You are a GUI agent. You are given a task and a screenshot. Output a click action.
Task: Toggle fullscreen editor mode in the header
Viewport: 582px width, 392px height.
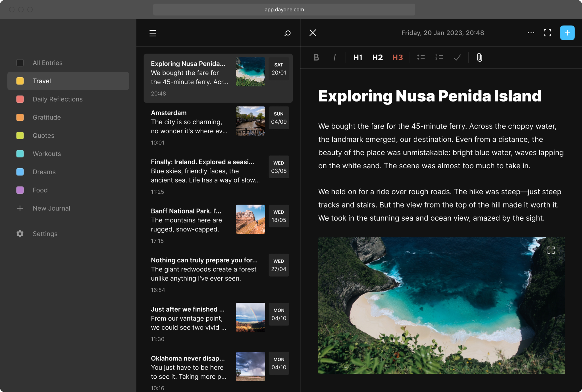pyautogui.click(x=547, y=33)
